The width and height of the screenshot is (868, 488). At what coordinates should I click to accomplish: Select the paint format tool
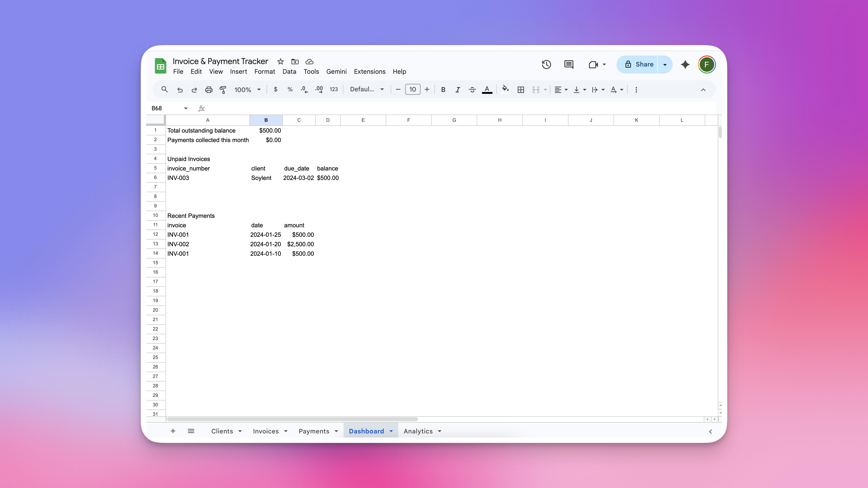click(223, 90)
